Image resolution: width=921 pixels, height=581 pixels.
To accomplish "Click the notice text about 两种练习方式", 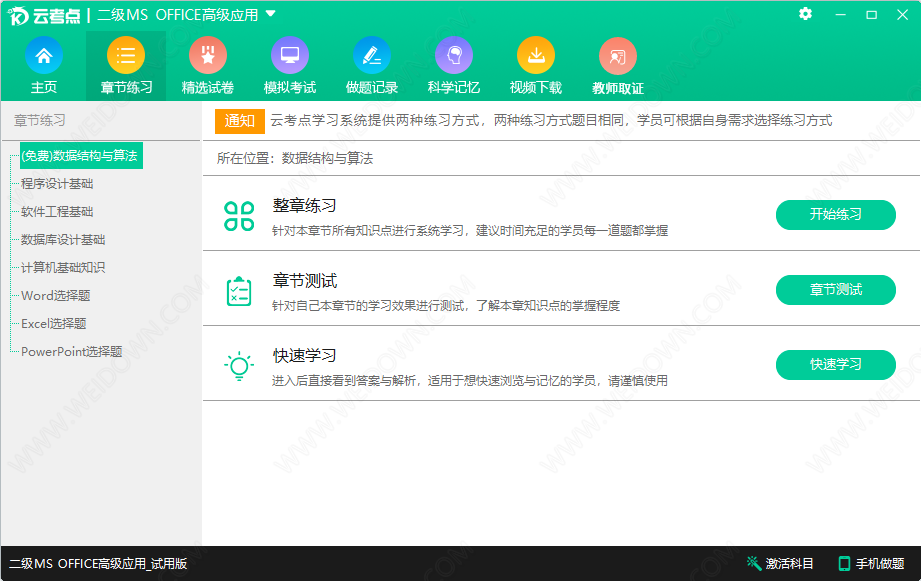I will [x=551, y=120].
